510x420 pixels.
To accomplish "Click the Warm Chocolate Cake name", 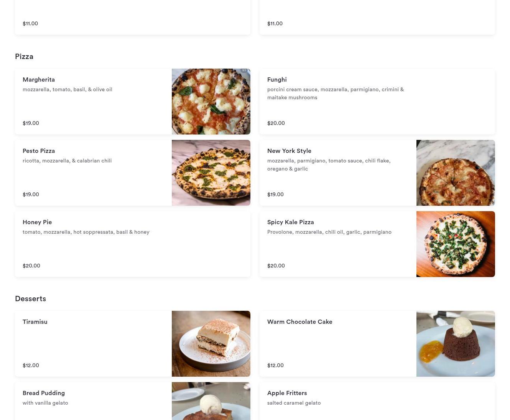I will point(299,322).
